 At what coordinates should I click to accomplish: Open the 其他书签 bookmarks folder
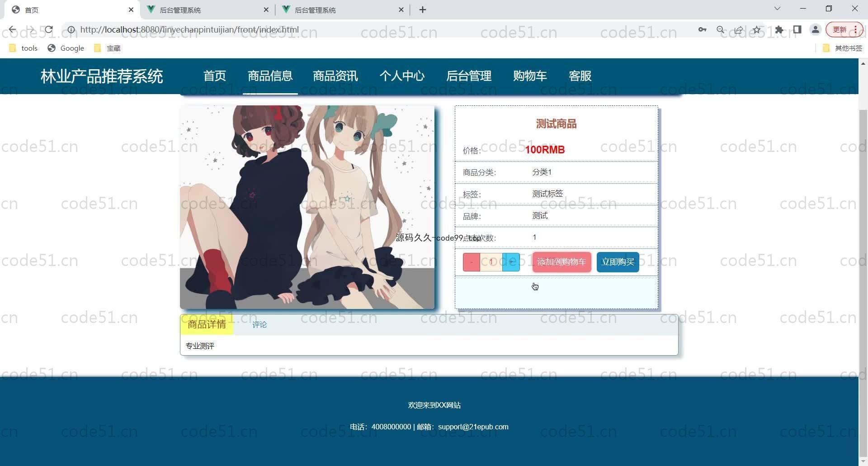843,48
